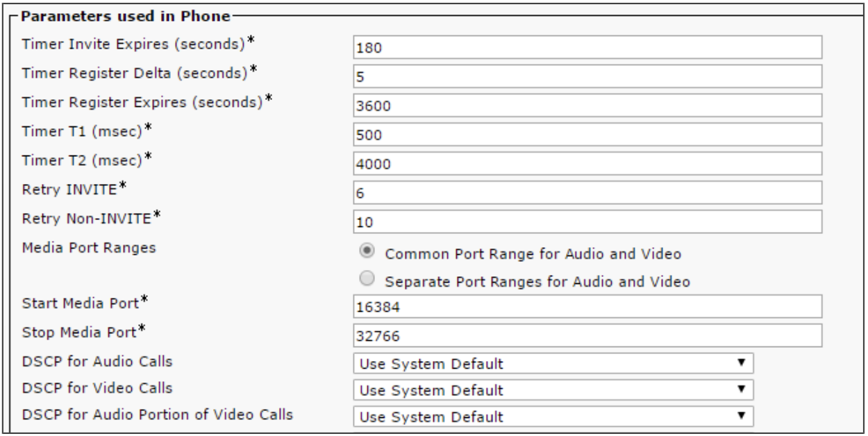Open the DSCP for Audio Calls dropdown
868x436 pixels.
click(x=553, y=364)
